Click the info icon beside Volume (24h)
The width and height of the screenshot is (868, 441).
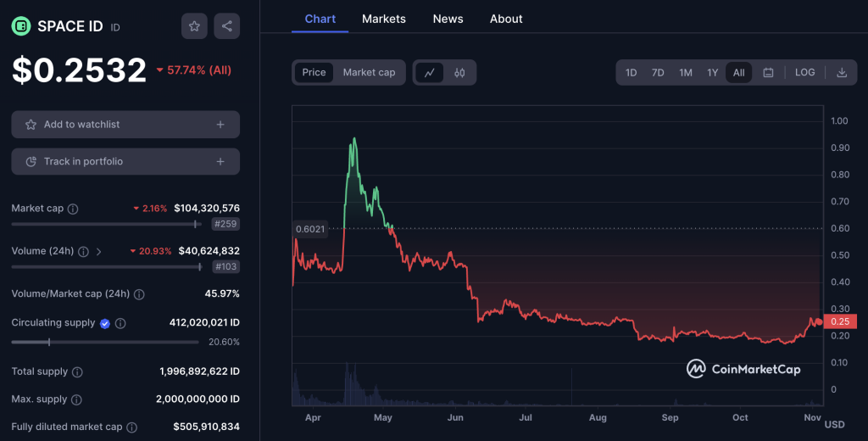pyautogui.click(x=83, y=252)
